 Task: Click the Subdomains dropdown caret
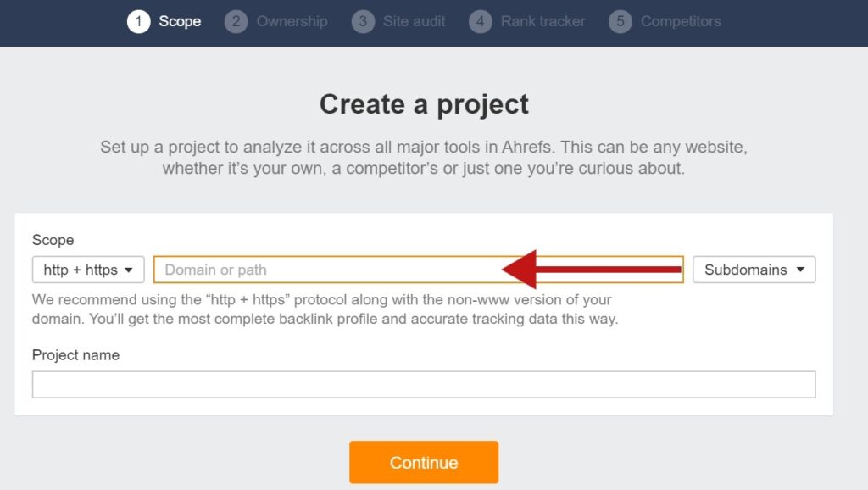coord(800,270)
